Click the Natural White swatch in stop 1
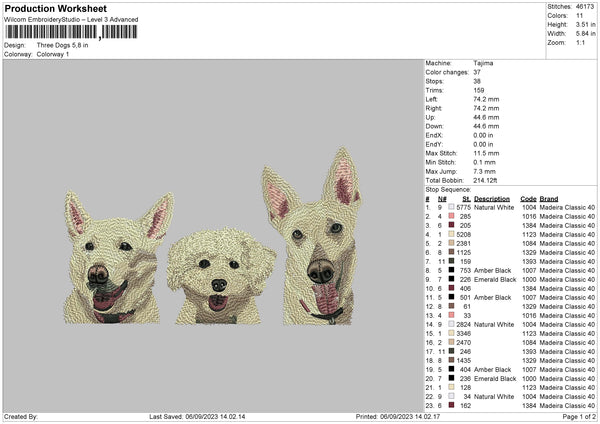Screen dimensions: 600x424 click(453, 206)
